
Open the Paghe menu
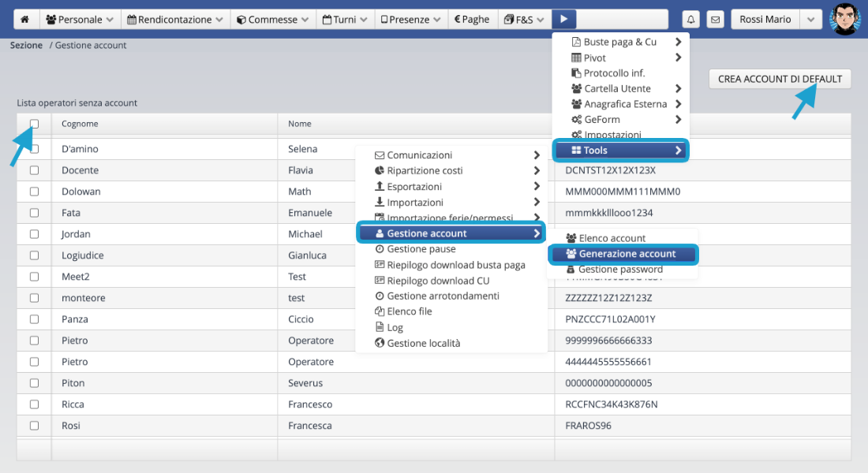[472, 20]
